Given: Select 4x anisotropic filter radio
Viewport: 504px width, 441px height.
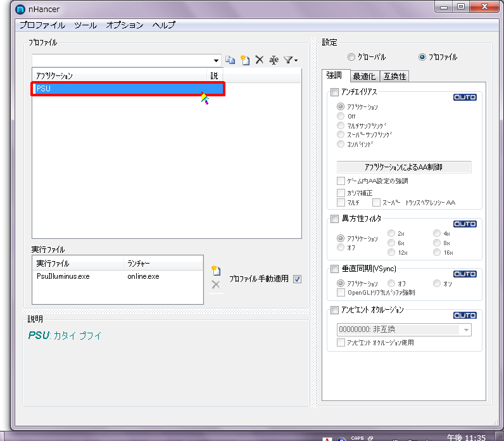Looking at the screenshot, I should coord(436,233).
